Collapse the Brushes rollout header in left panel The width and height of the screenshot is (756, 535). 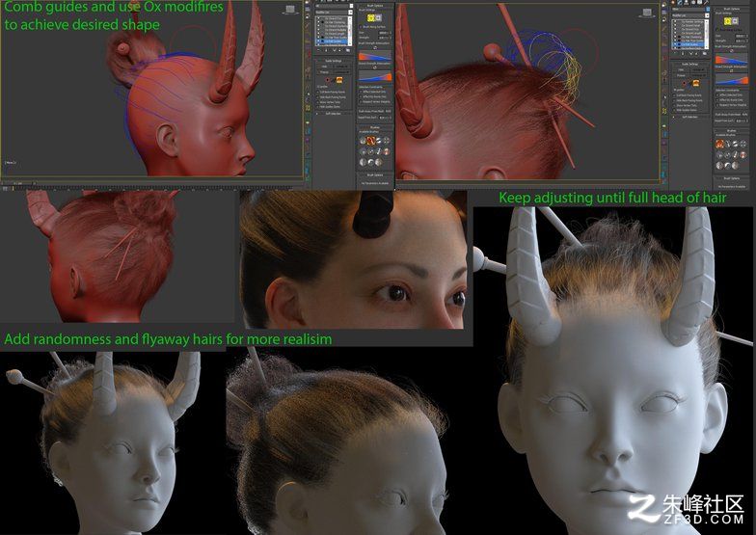pos(375,127)
